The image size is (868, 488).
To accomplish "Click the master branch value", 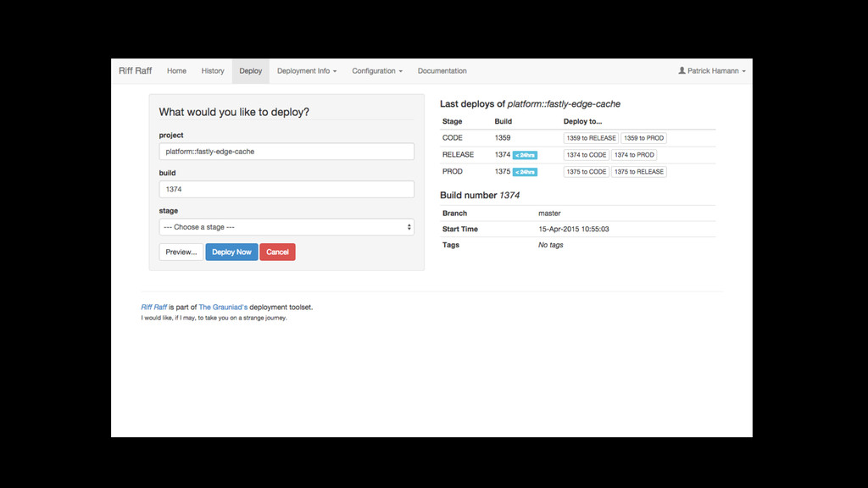I will click(549, 213).
